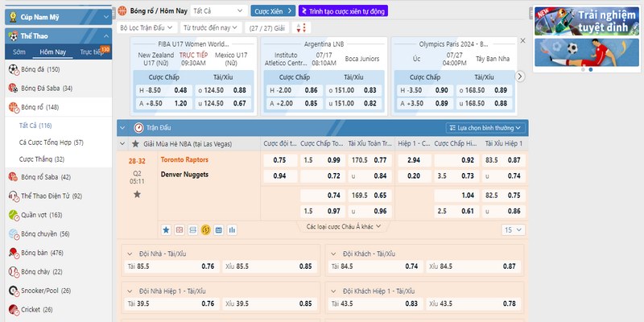Click the scoreboard icon next to blue star

[180, 229]
